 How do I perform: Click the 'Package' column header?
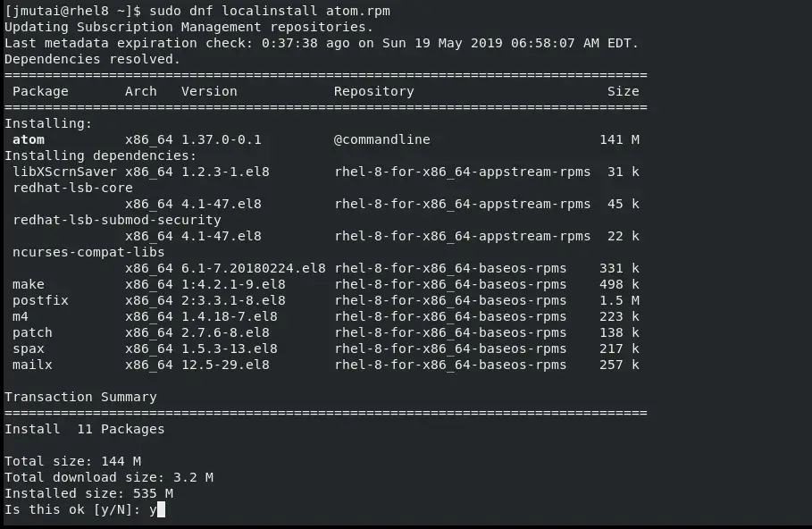click(40, 91)
